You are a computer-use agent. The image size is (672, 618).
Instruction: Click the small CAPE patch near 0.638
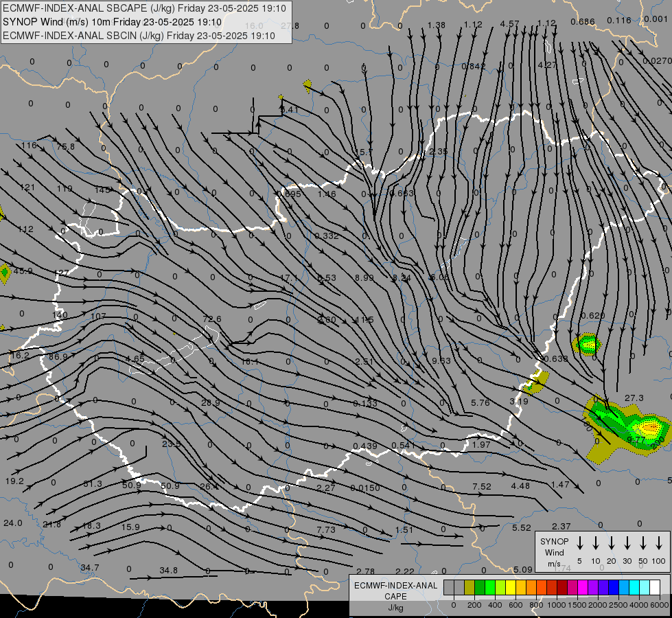tap(535, 382)
